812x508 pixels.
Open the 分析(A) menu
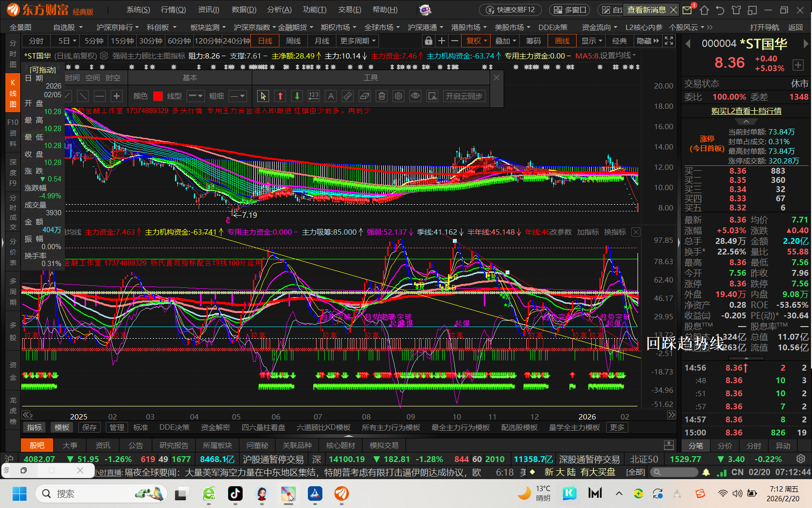(x=279, y=10)
